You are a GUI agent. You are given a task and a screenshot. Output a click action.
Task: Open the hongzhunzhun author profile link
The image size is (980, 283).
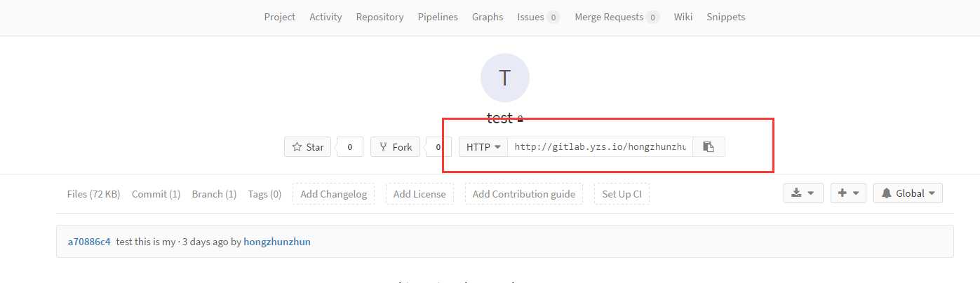[277, 242]
